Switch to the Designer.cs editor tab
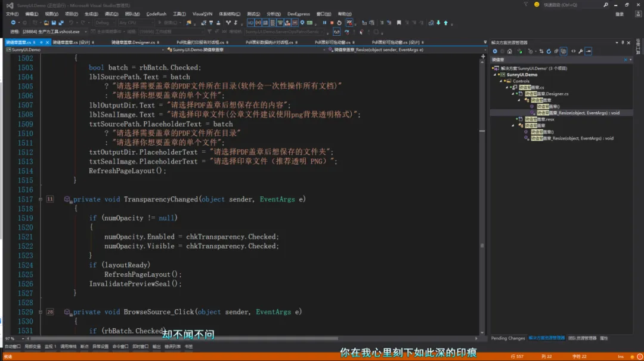This screenshot has height=361, width=644. point(133,42)
